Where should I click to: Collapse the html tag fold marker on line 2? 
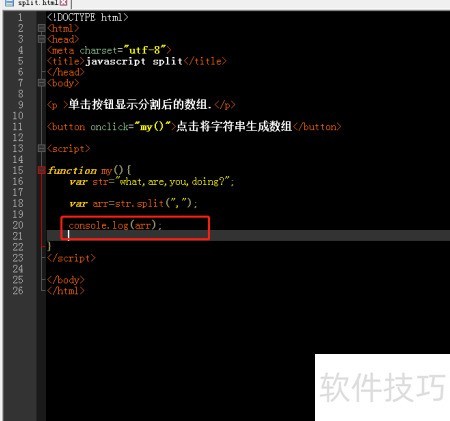(41, 28)
